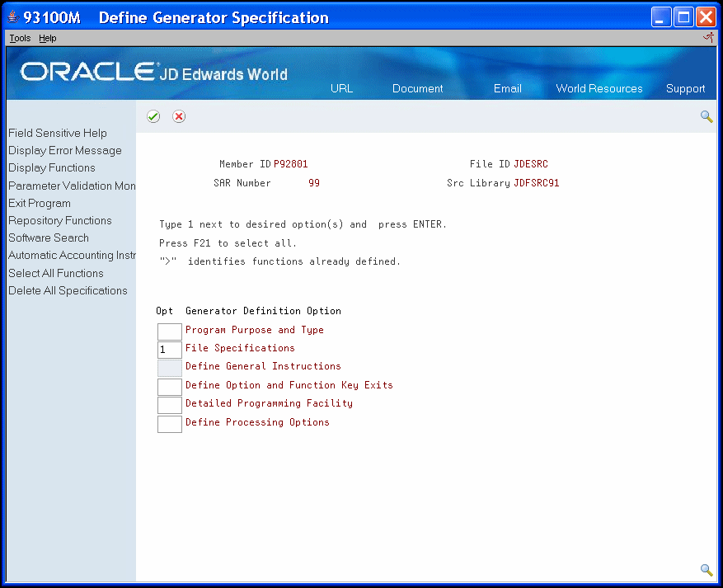Image resolution: width=723 pixels, height=588 pixels.
Task: Click the top magnifying glass search icon
Action: pyautogui.click(x=707, y=116)
